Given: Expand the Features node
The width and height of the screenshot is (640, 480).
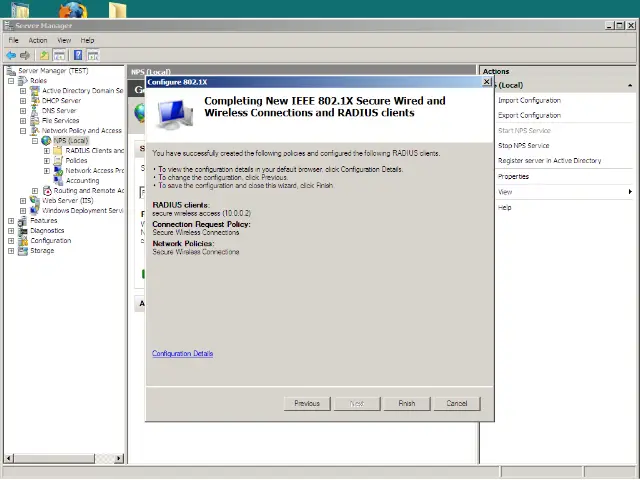Looking at the screenshot, I should tap(11, 221).
